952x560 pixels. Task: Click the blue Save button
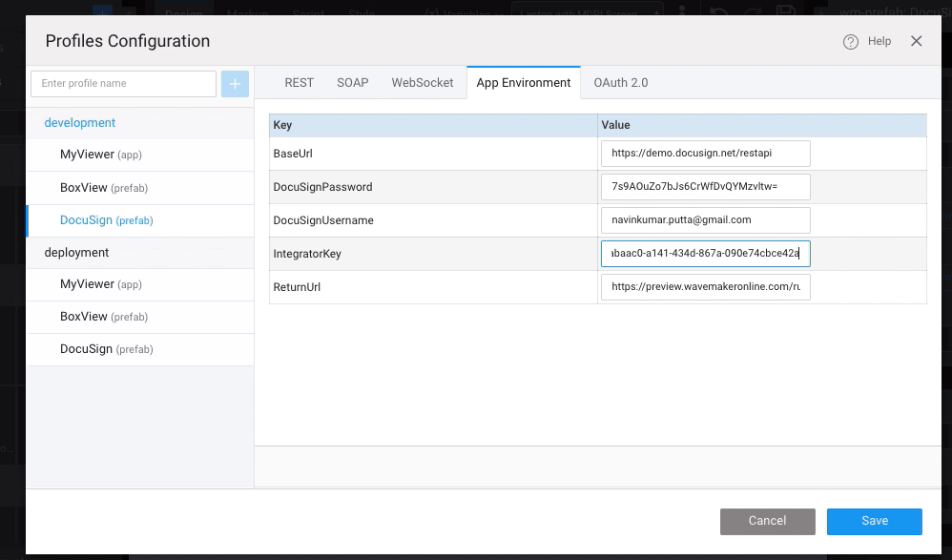coord(874,521)
